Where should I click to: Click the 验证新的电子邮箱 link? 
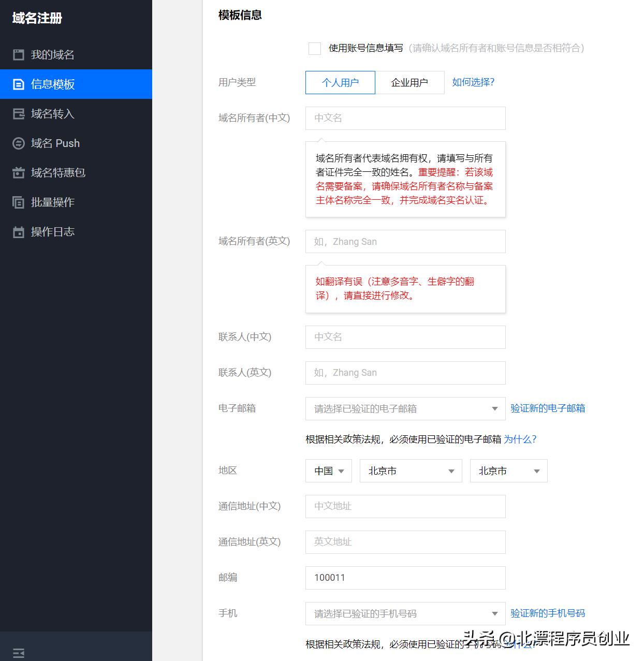[548, 408]
